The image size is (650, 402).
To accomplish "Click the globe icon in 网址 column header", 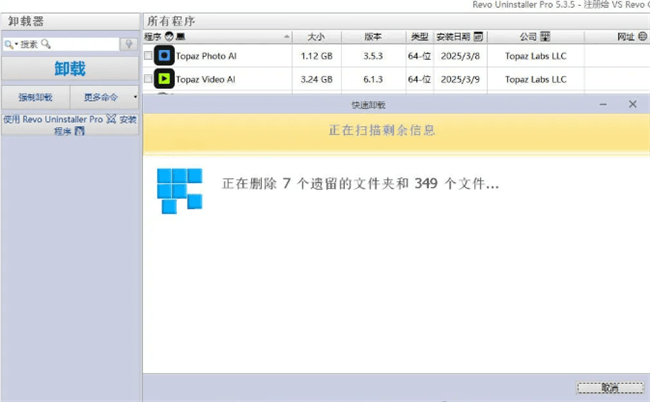I will point(643,36).
